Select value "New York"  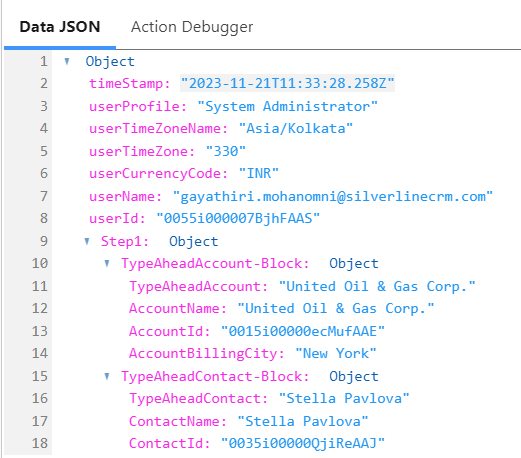click(336, 353)
